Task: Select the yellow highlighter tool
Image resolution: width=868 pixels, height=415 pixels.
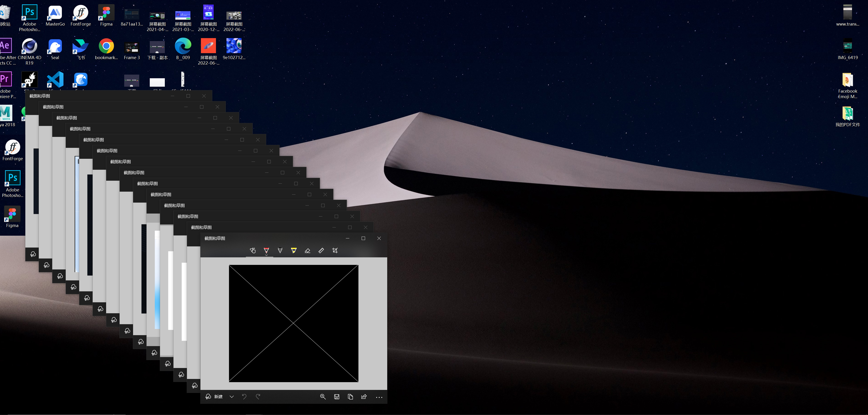Action: 294,250
